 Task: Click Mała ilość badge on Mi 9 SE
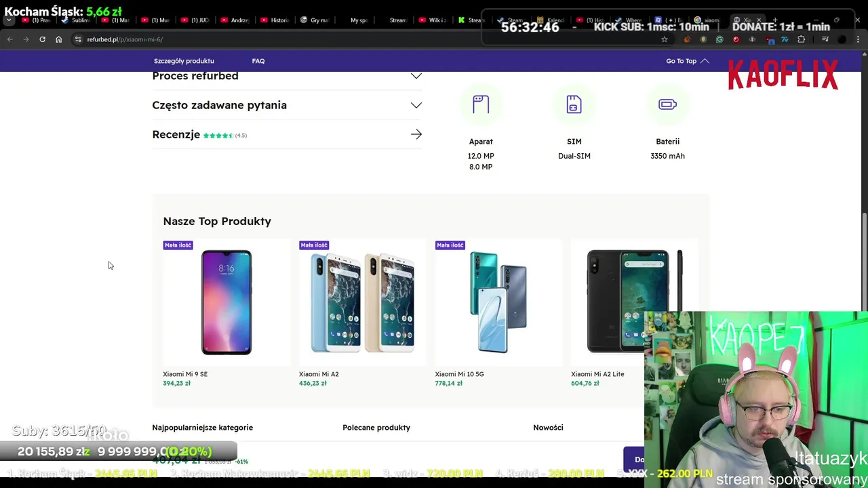tap(178, 245)
